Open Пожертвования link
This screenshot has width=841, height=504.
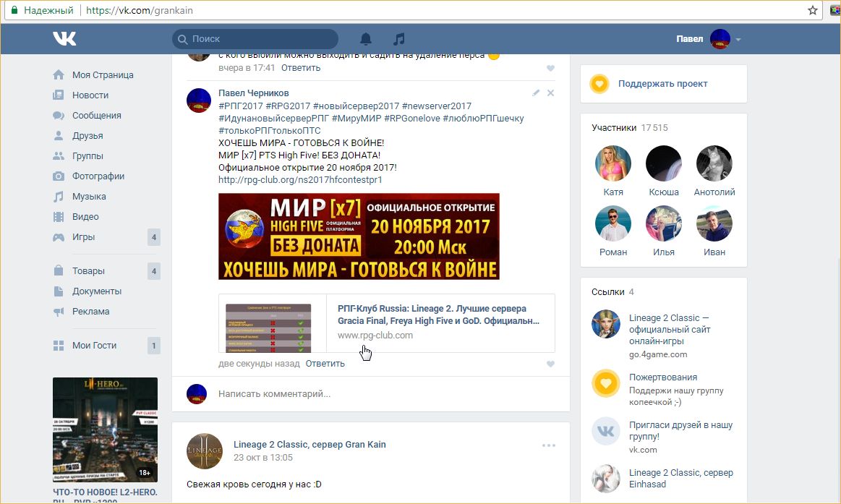pos(663,377)
